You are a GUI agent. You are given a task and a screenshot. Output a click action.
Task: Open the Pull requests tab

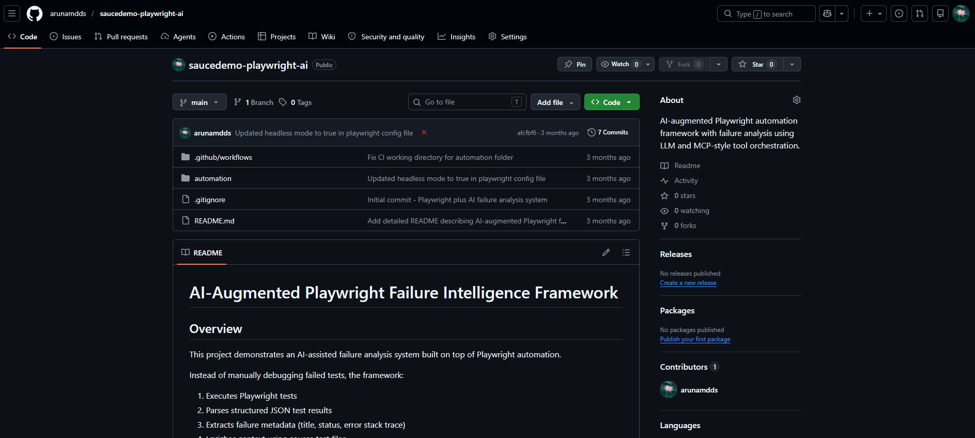coord(121,37)
